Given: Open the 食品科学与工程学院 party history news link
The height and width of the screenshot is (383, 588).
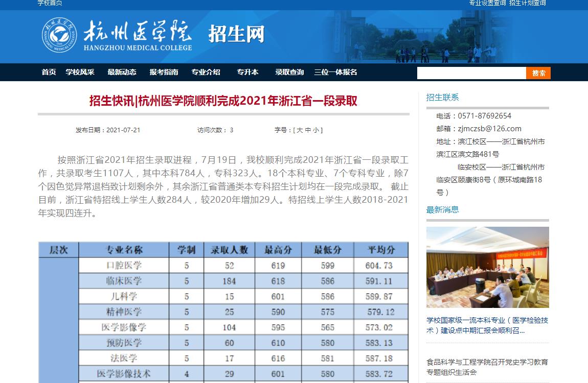Looking at the screenshot, I should pyautogui.click(x=487, y=367).
